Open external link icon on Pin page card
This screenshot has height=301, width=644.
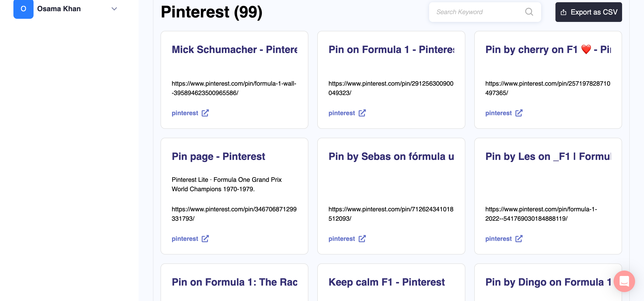(205, 239)
